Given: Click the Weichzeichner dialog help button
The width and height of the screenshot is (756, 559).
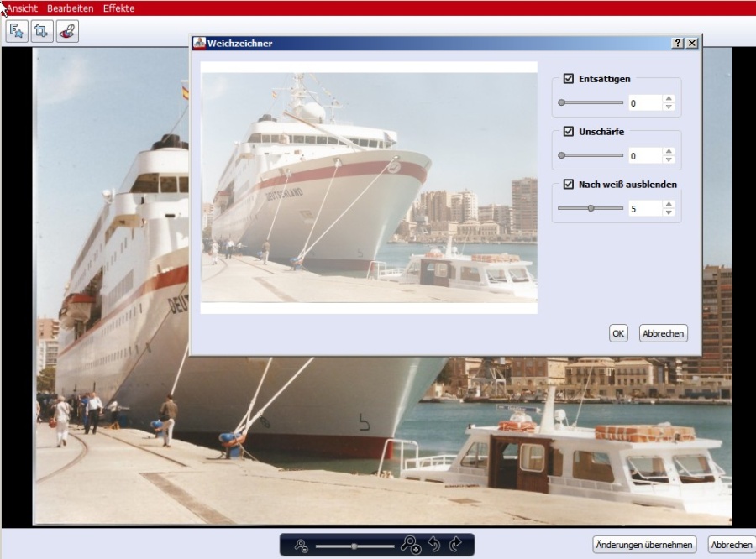Looking at the screenshot, I should tap(677, 43).
